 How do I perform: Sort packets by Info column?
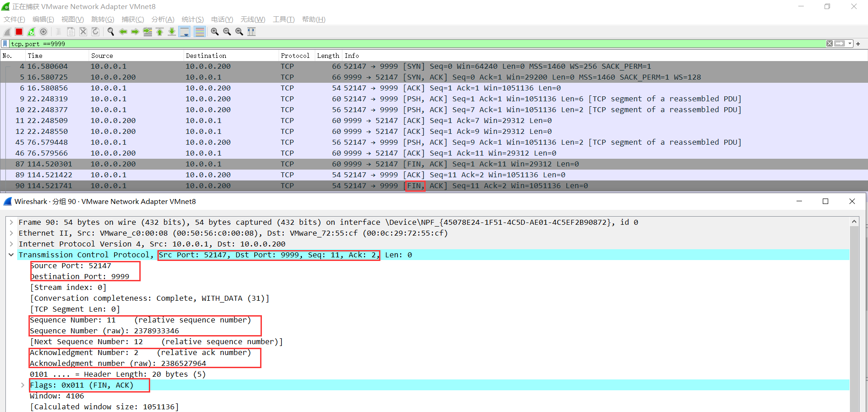(605, 56)
